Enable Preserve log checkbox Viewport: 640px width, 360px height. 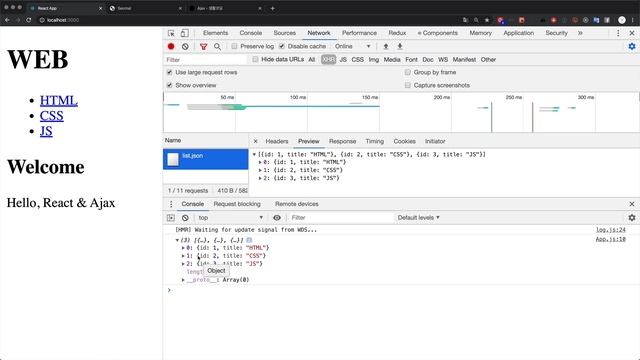234,47
